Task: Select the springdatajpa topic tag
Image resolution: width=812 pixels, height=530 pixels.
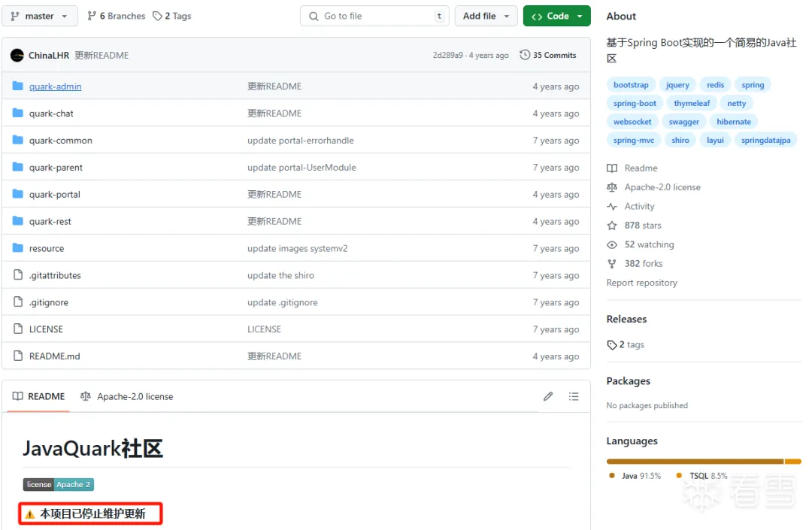Action: coord(765,140)
